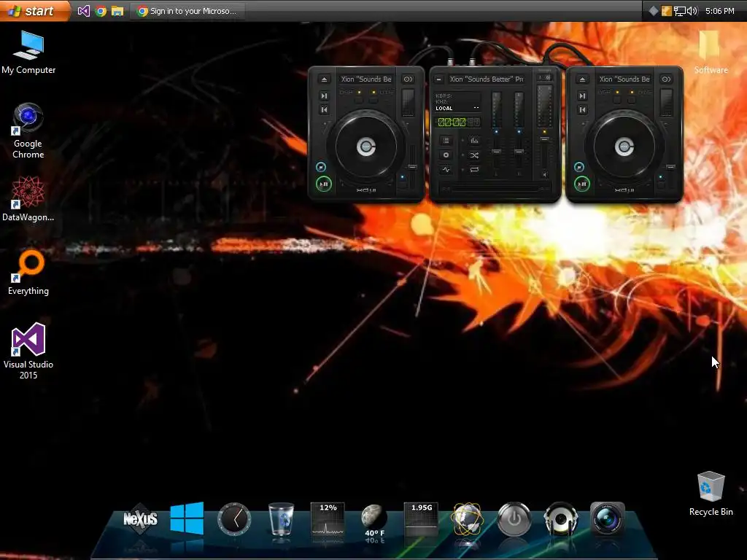This screenshot has width=747, height=560.
Task: Click the left deck's top-right oval icon
Action: [409, 79]
